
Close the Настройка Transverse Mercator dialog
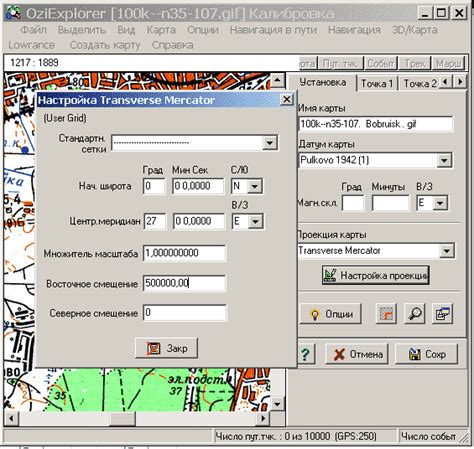click(x=287, y=100)
